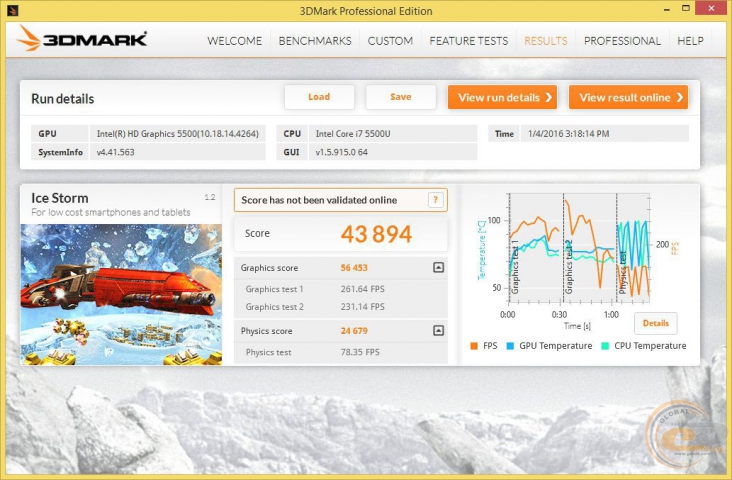Screen dimensions: 732x480
Task: Click the FPS orange legend swatch
Action: pos(474,346)
